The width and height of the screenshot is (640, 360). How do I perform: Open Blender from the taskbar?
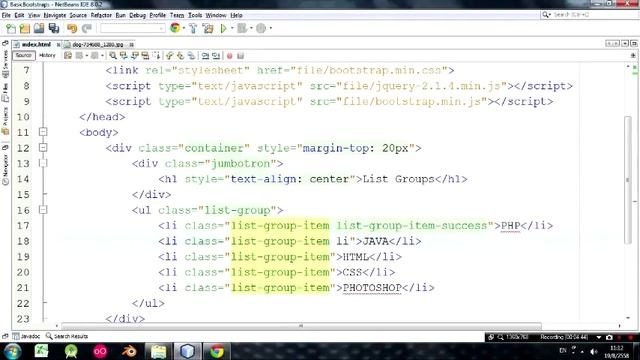coord(129,351)
